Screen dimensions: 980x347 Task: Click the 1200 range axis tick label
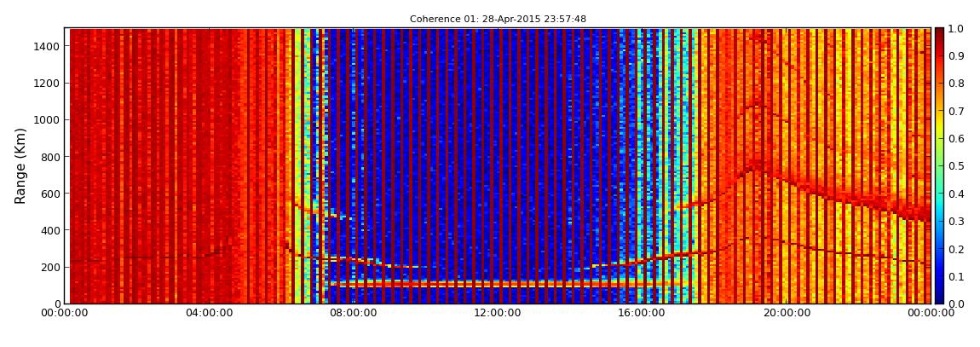click(48, 84)
